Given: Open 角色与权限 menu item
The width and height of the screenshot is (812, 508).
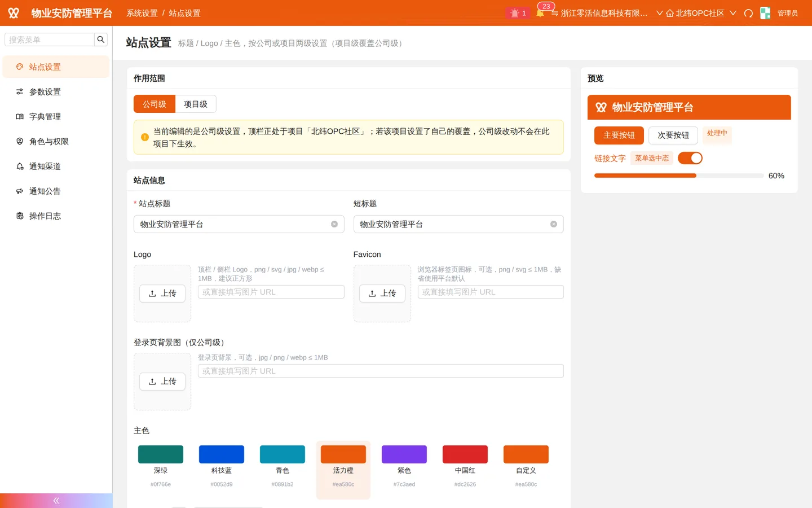Looking at the screenshot, I should (x=56, y=141).
